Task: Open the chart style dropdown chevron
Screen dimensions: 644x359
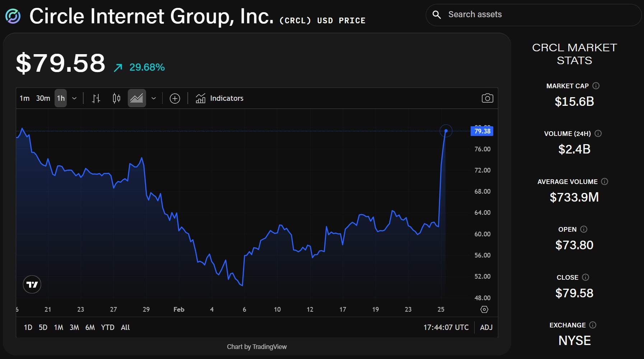Action: coord(154,98)
